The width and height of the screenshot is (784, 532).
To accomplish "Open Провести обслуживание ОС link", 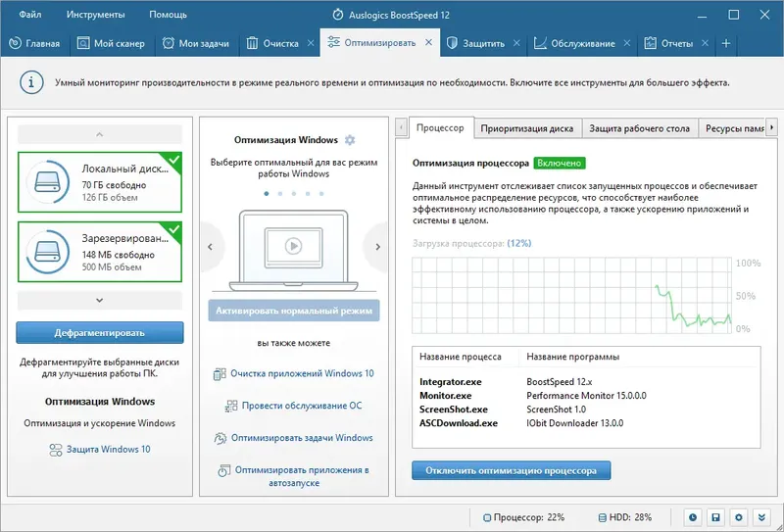I will pos(293,406).
